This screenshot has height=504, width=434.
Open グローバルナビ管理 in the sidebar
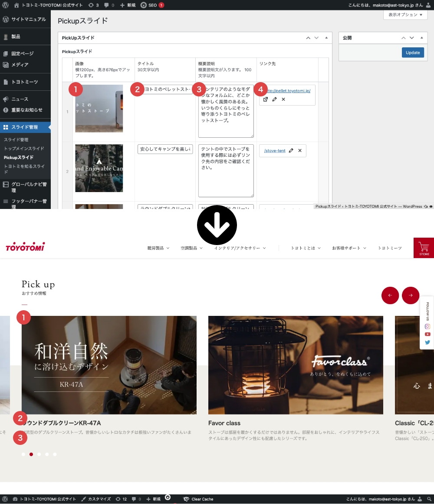pos(25,187)
